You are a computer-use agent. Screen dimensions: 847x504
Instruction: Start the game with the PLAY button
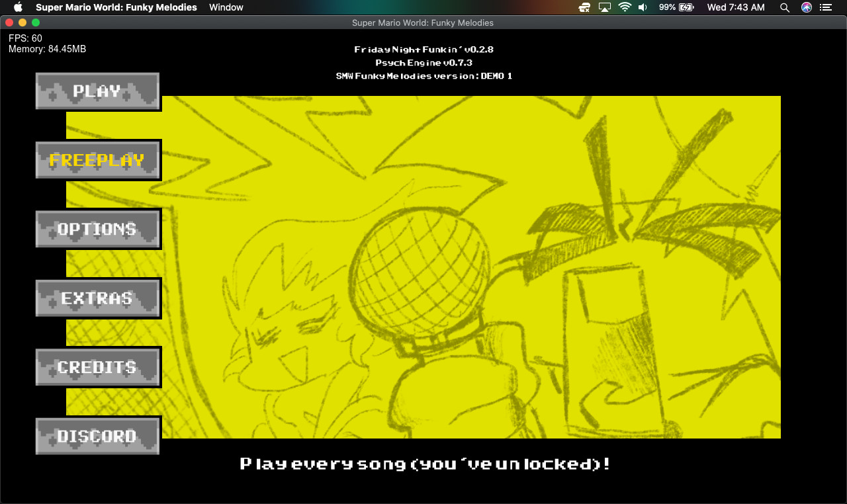point(97,91)
